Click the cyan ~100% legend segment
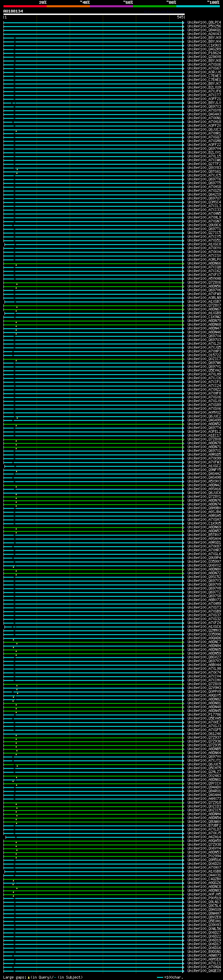This screenshot has width=223, height=980. 198,6
